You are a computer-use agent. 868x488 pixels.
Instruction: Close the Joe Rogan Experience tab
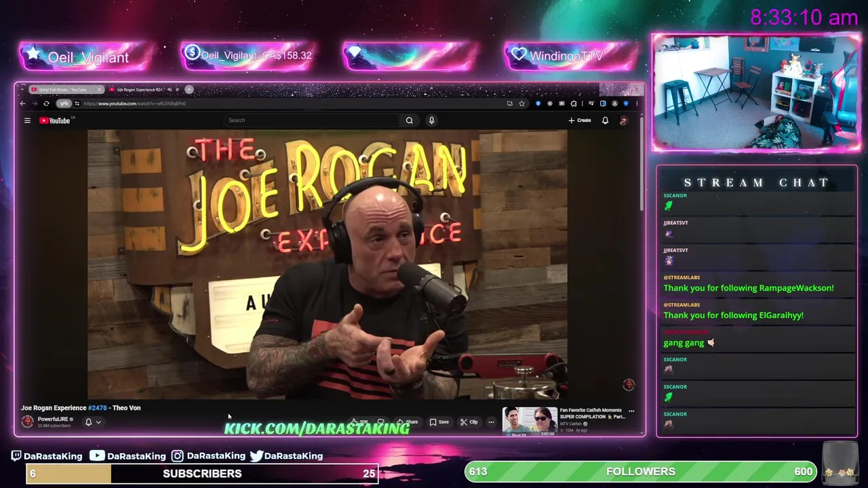pos(178,89)
